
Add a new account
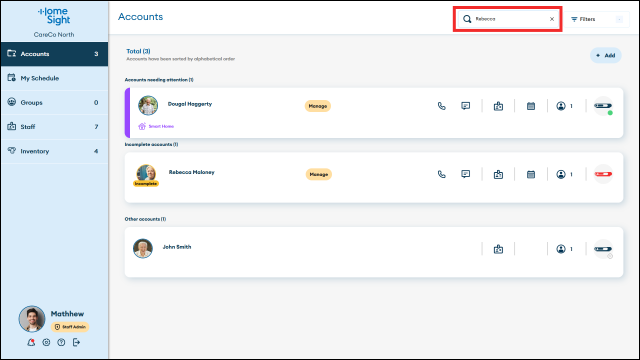(605, 56)
